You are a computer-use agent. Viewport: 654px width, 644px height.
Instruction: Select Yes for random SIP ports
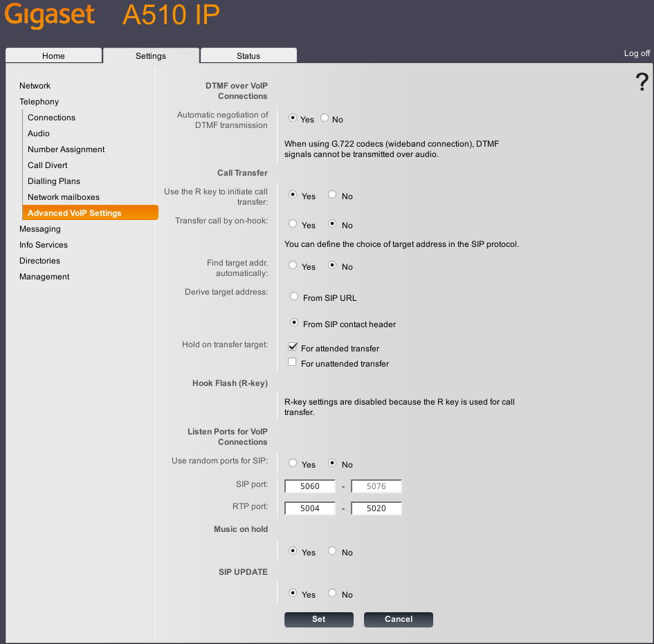click(293, 463)
